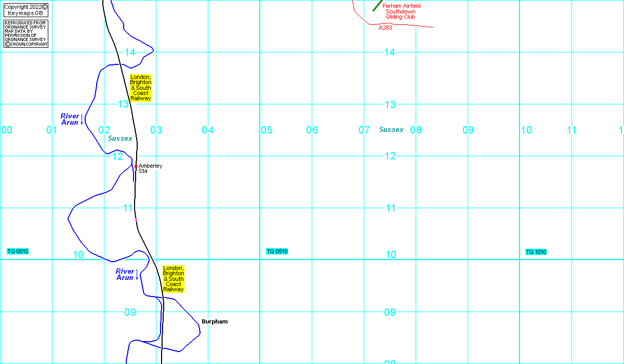
Task: Click the Sussex label near the map centre
Action: pos(391,130)
